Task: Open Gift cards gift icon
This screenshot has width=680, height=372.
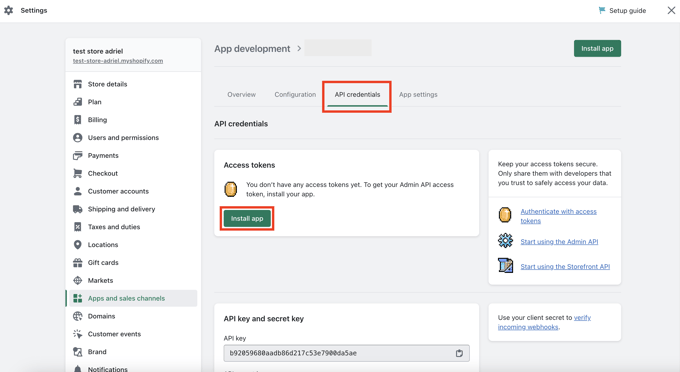Action: 78,263
